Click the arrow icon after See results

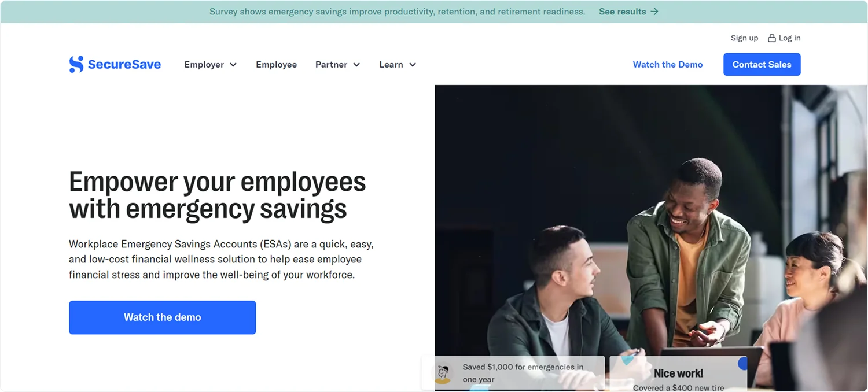(654, 12)
